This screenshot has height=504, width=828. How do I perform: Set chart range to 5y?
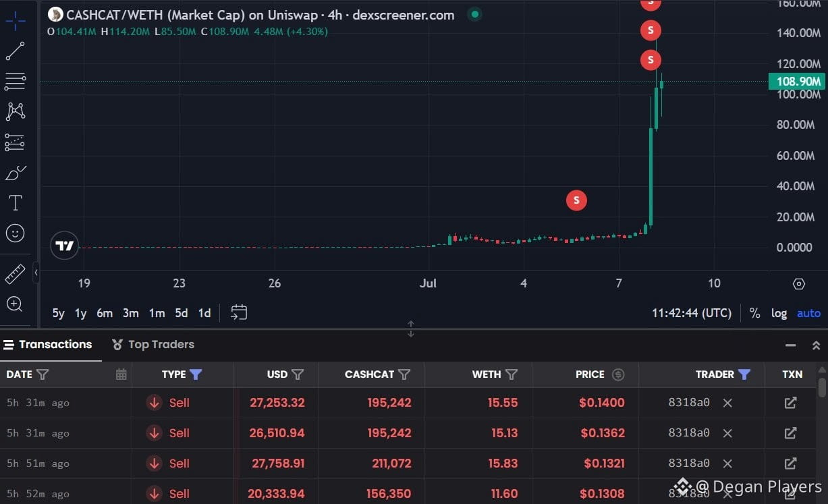(x=59, y=313)
